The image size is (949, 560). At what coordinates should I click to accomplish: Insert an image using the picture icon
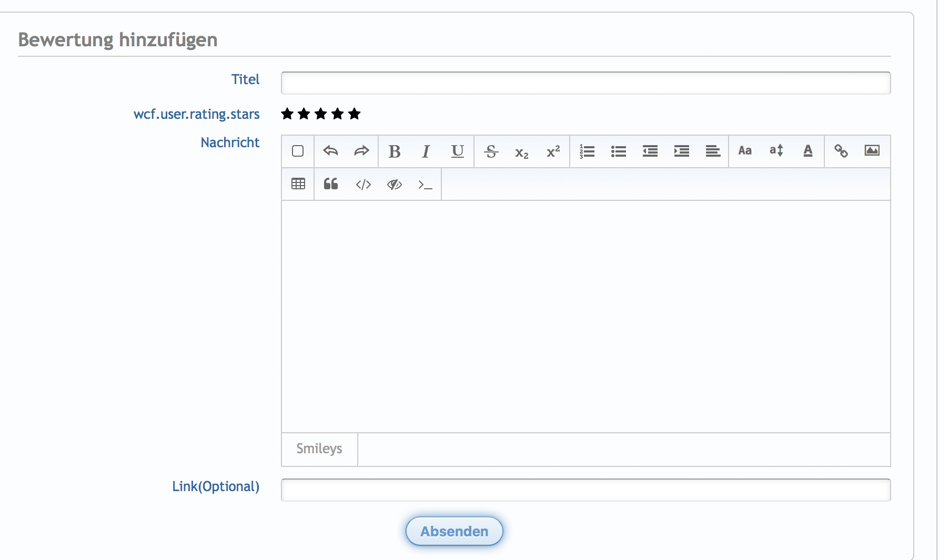[872, 151]
